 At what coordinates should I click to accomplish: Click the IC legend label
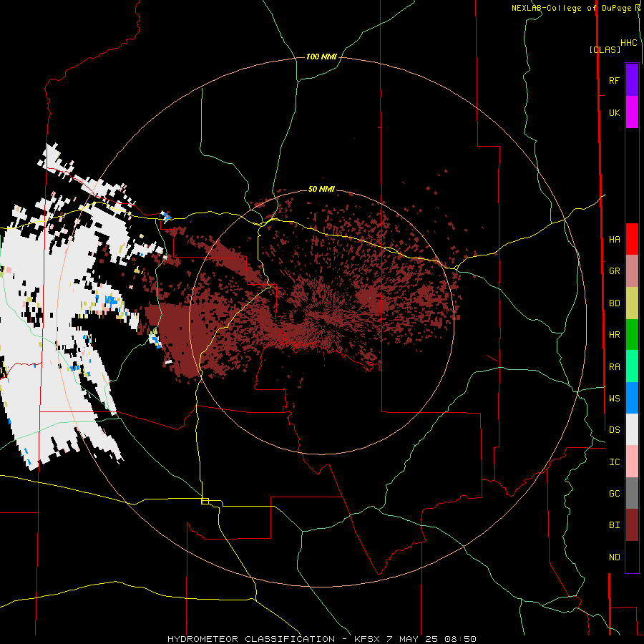click(x=615, y=462)
